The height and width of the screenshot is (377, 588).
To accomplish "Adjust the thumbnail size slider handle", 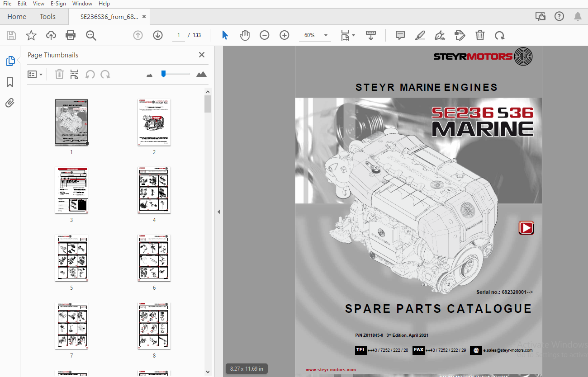I will [163, 74].
